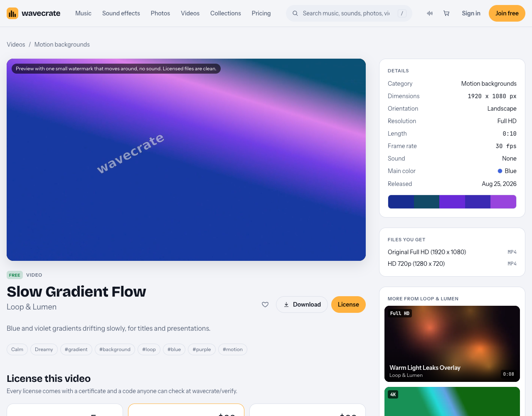Viewport: 532px width, 416px height.
Task: Click the search magnifier icon
Action: point(295,13)
